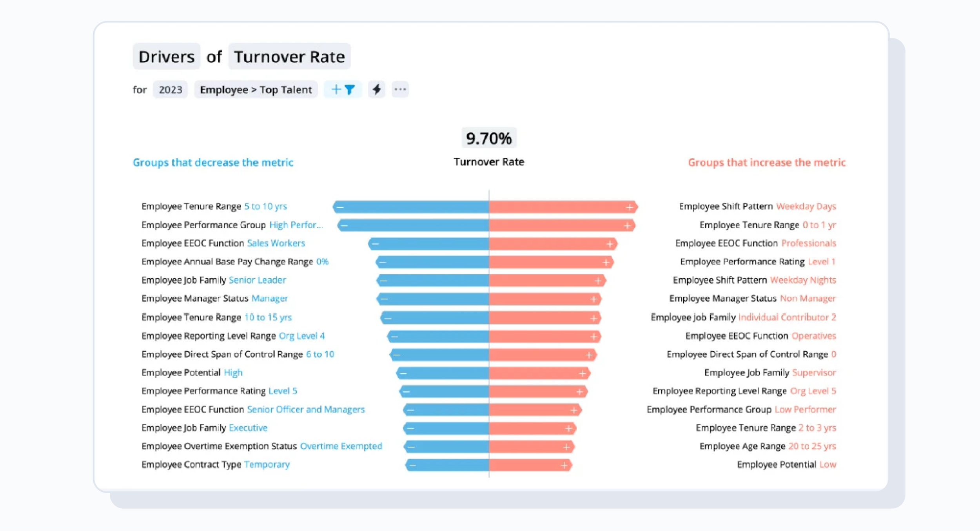This screenshot has width=980, height=531.
Task: Click plus icon on Potential Low bar
Action: [x=564, y=465]
